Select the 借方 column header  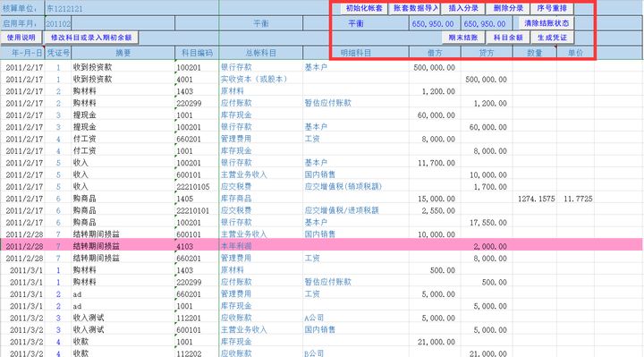(x=435, y=53)
